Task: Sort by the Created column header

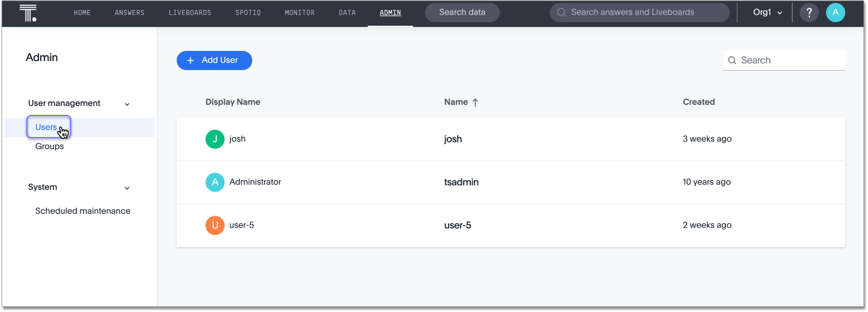Action: (698, 102)
